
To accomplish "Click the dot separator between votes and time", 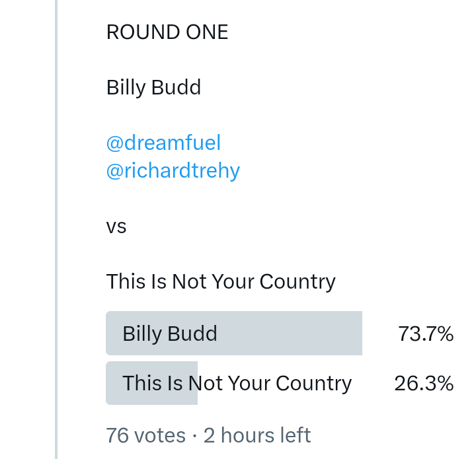I will point(194,436).
